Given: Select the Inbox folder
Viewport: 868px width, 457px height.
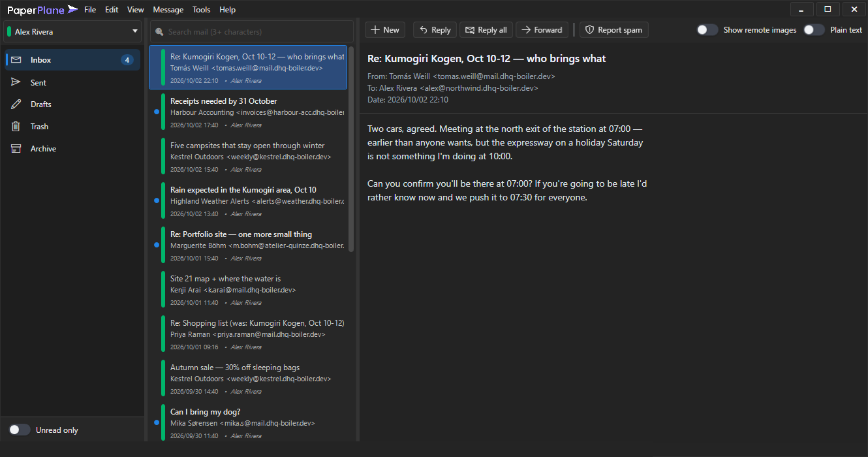Looking at the screenshot, I should pos(72,60).
